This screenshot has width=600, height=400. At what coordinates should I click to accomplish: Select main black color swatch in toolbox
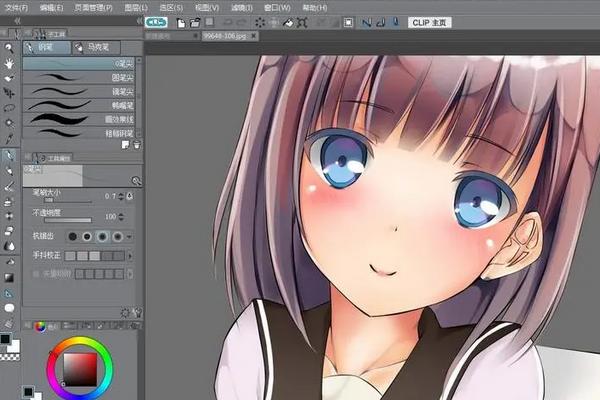tap(5, 339)
